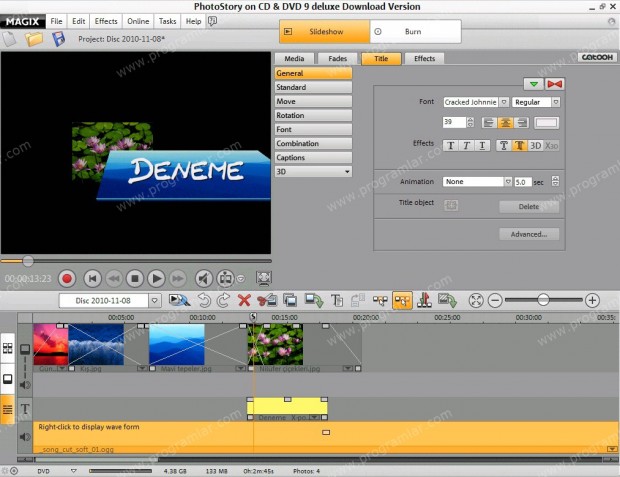Mute the audio track speaker
The width and height of the screenshot is (620, 477).
coord(25,437)
